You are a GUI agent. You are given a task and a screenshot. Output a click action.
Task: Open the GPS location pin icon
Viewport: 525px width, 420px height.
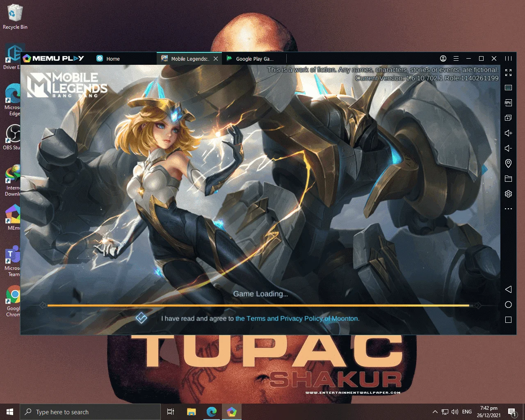[x=508, y=163]
